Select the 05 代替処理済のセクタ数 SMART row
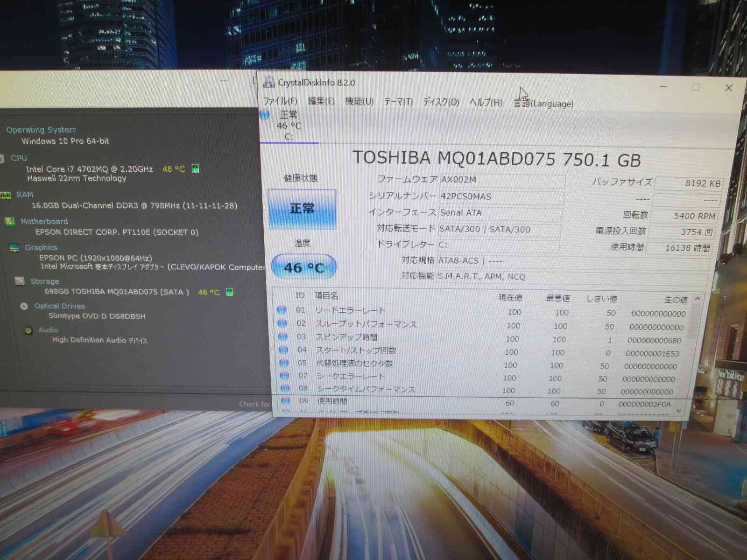The height and width of the screenshot is (560, 747). point(355,363)
